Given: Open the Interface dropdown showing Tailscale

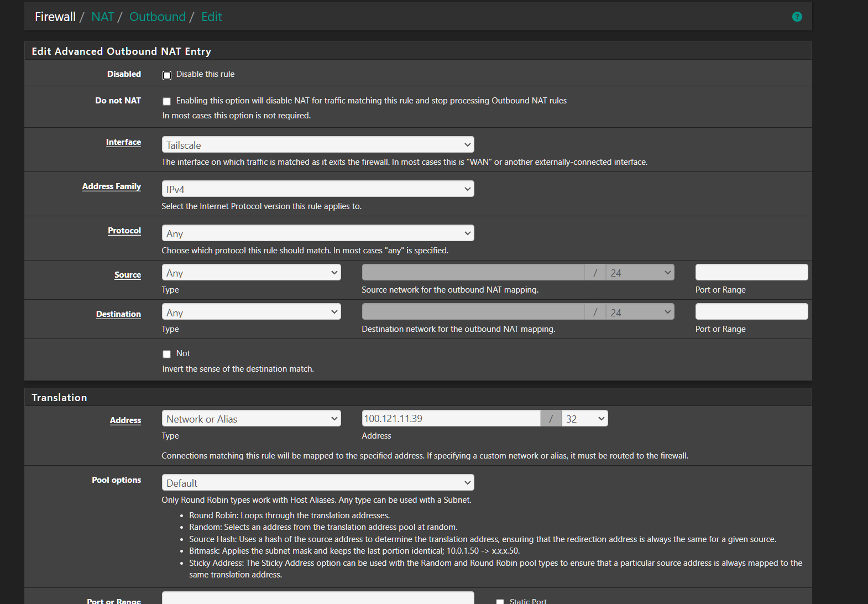Looking at the screenshot, I should coord(318,145).
